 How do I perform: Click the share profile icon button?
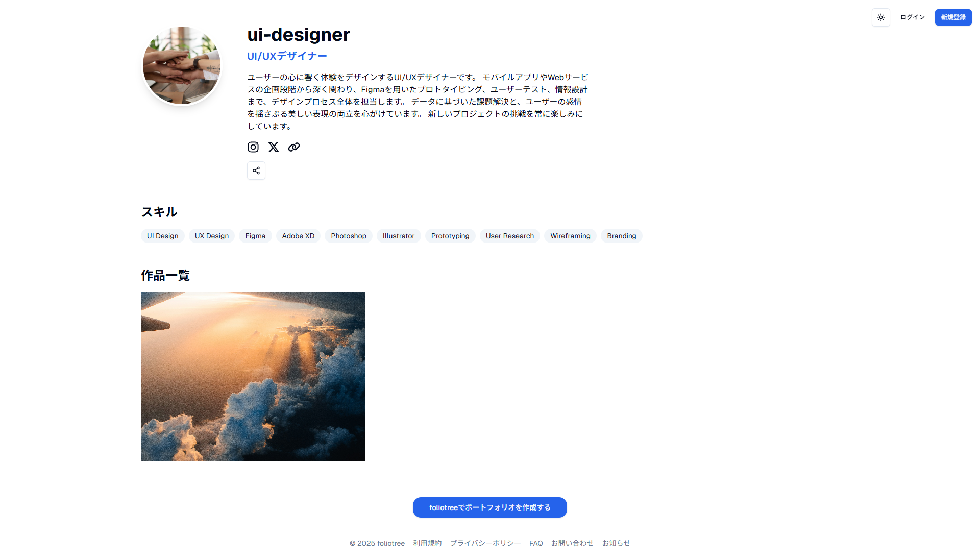point(256,171)
